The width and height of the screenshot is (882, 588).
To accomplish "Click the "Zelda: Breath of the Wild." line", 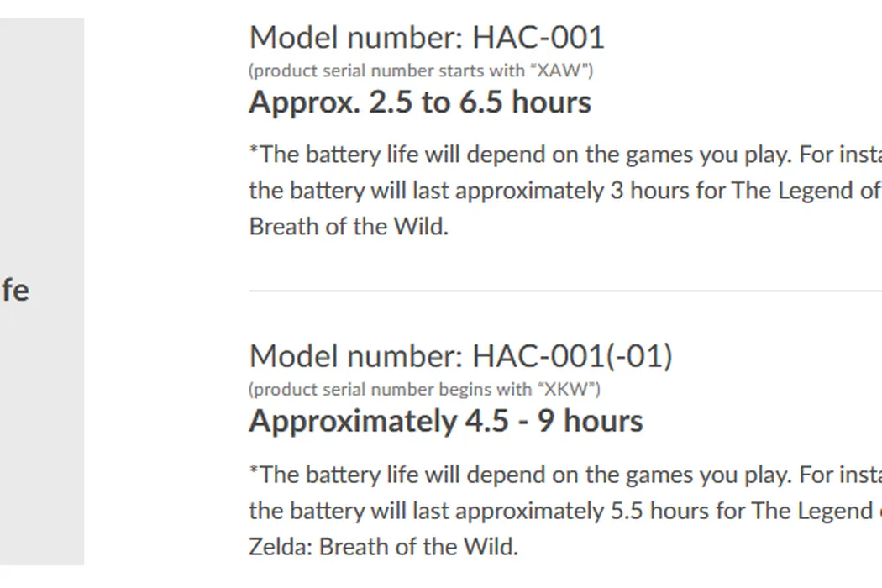I will (x=383, y=547).
